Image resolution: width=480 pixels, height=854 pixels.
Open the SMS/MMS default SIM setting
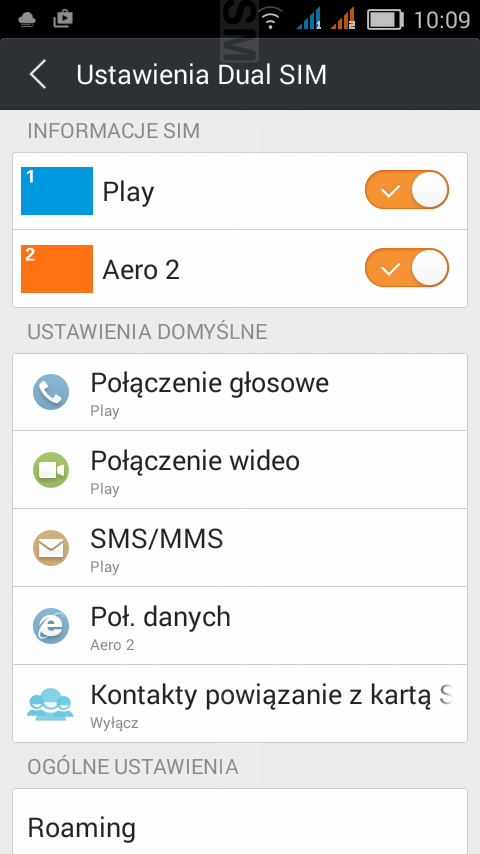[240, 548]
